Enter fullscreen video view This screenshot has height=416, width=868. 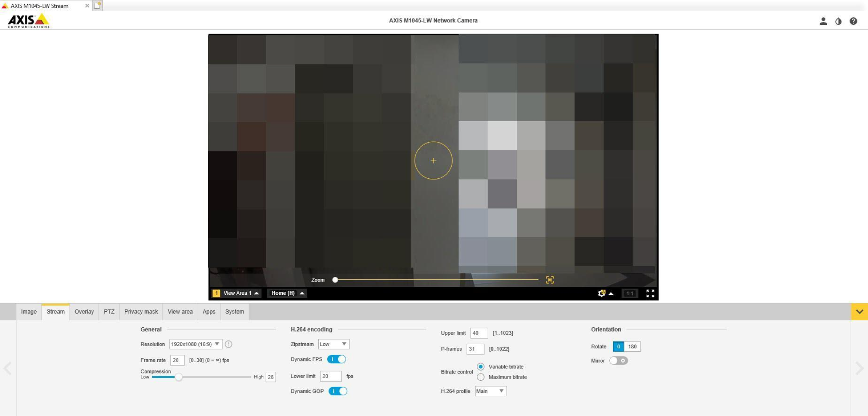pyautogui.click(x=650, y=293)
